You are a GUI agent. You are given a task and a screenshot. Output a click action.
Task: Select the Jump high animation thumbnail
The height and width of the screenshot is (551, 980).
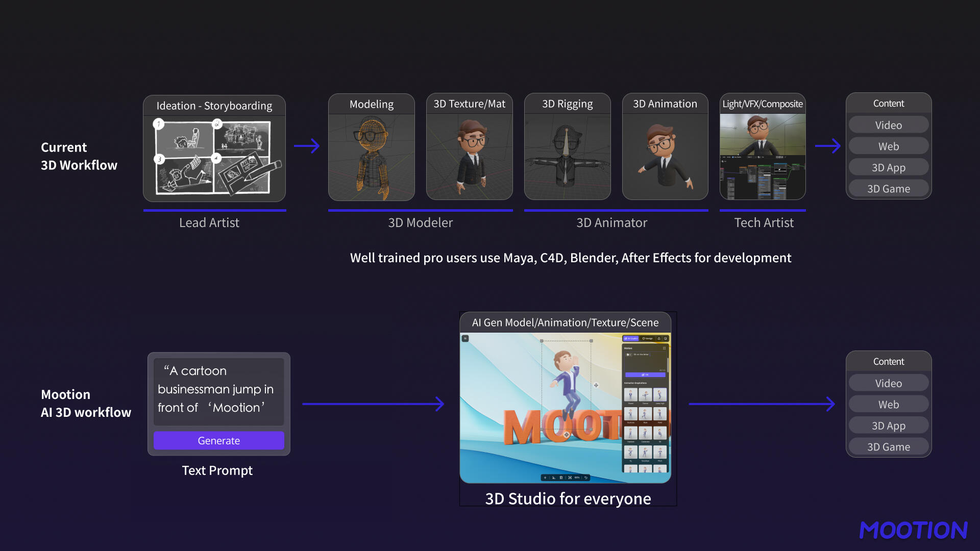point(660,394)
